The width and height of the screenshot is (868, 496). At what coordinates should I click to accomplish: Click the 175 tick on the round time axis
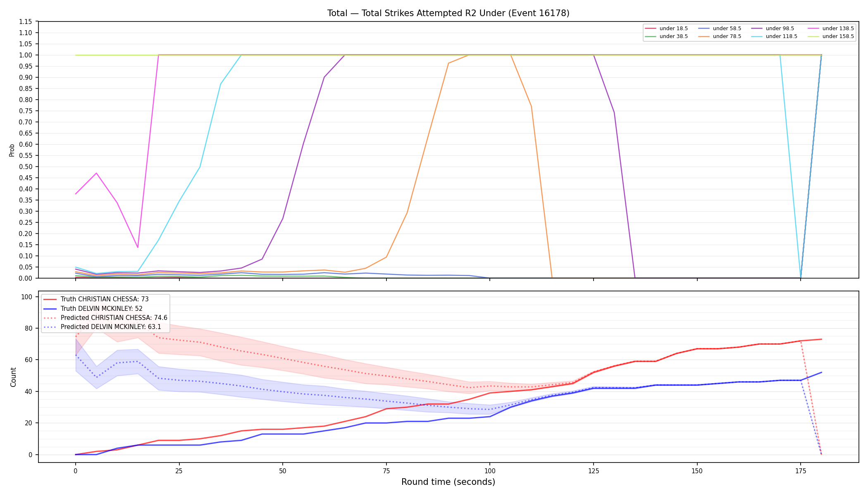[x=801, y=471]
